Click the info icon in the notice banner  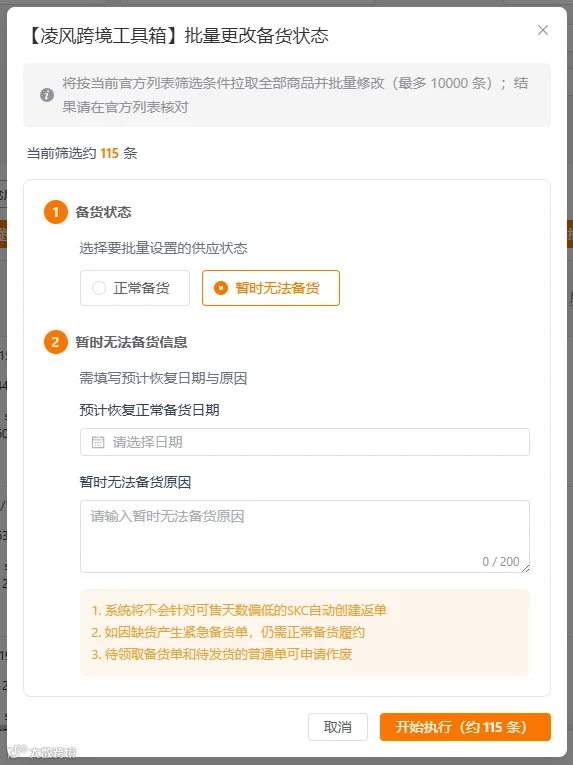point(47,95)
